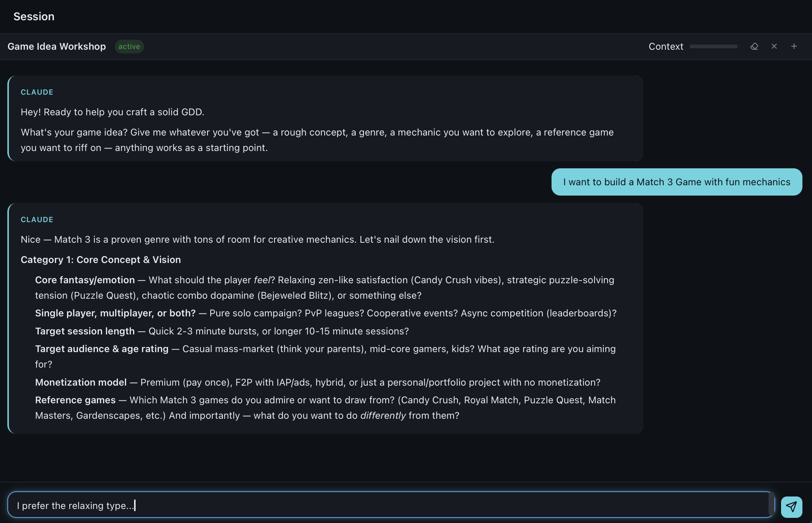Click Single player, multiplayer, or both question
Viewport: 812px width, 523px height.
115,313
